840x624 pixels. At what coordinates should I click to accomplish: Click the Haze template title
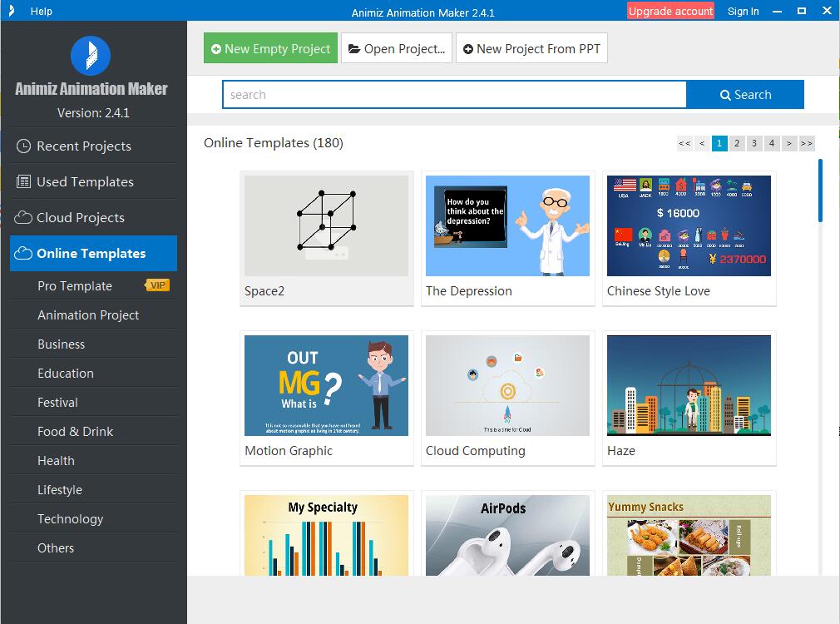[621, 451]
